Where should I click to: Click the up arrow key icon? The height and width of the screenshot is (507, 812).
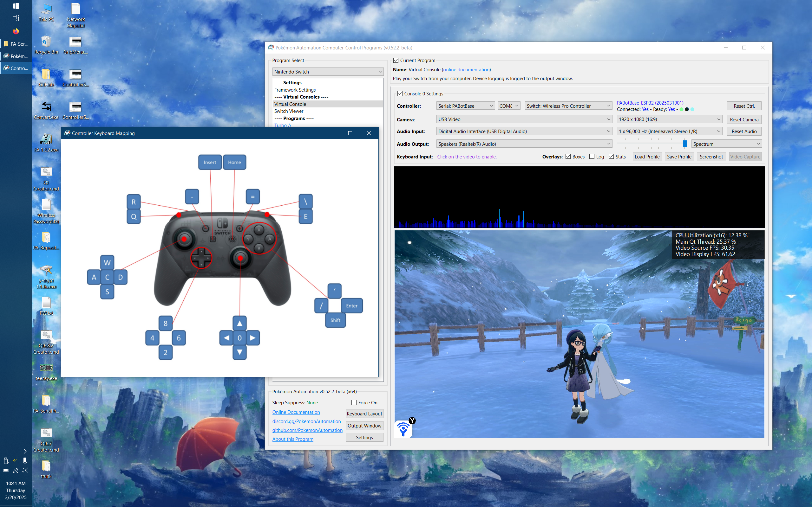pos(239,324)
